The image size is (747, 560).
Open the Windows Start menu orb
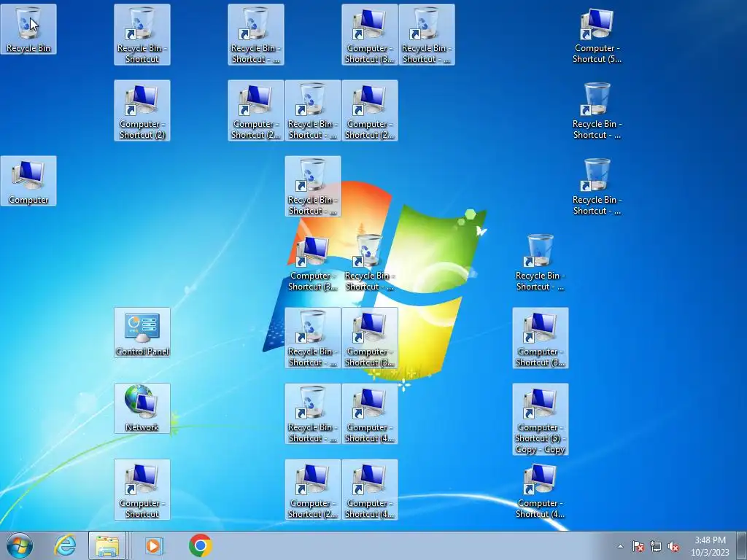(x=20, y=545)
